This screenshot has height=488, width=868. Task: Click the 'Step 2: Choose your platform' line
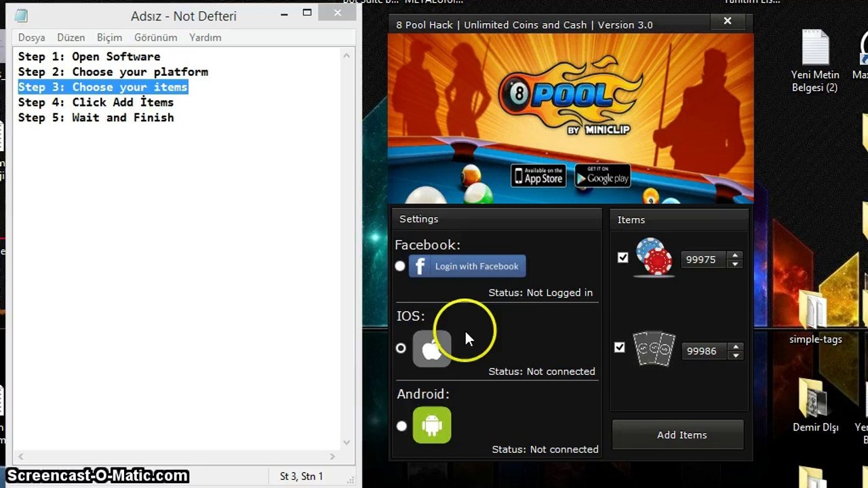[113, 72]
